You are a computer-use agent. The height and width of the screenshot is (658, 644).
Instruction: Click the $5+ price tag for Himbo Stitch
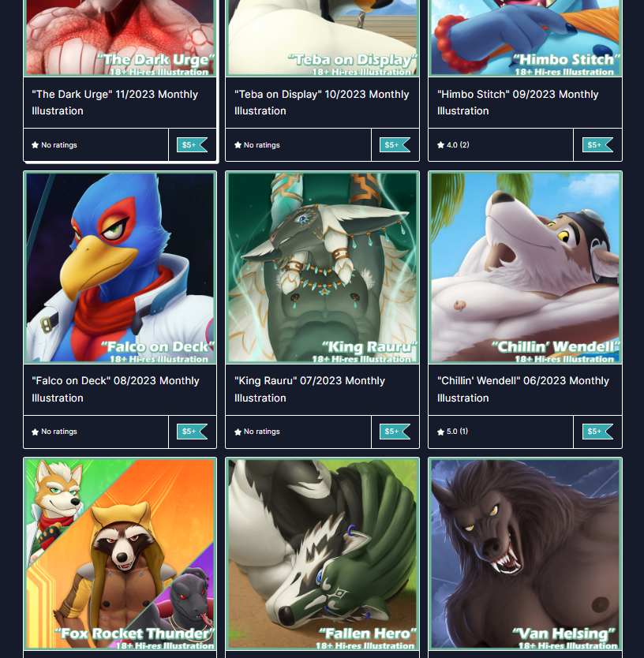[597, 145]
